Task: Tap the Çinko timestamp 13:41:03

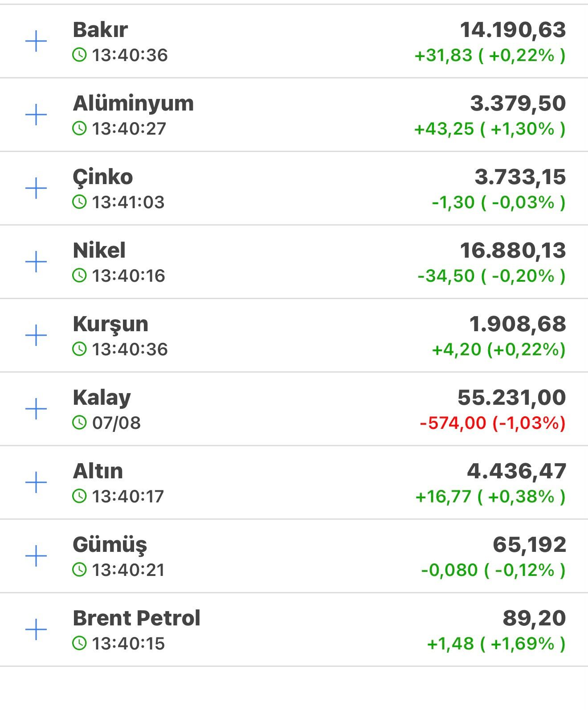Action: pos(128,202)
